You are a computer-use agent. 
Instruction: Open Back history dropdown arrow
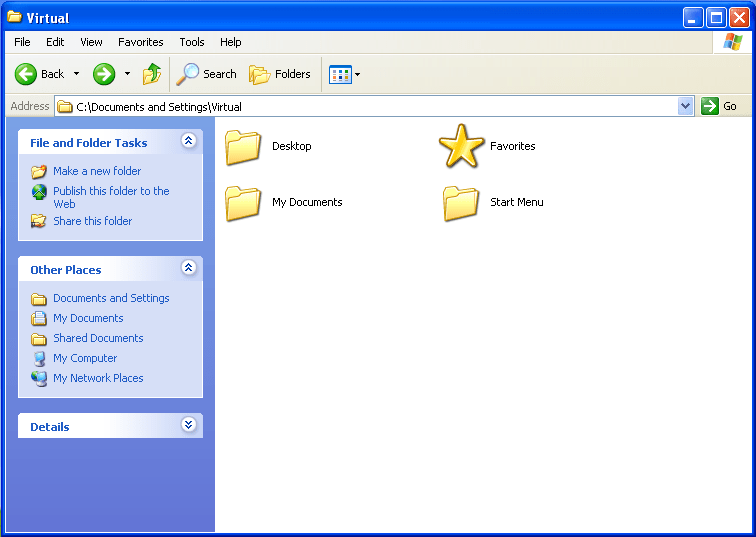pyautogui.click(x=76, y=74)
